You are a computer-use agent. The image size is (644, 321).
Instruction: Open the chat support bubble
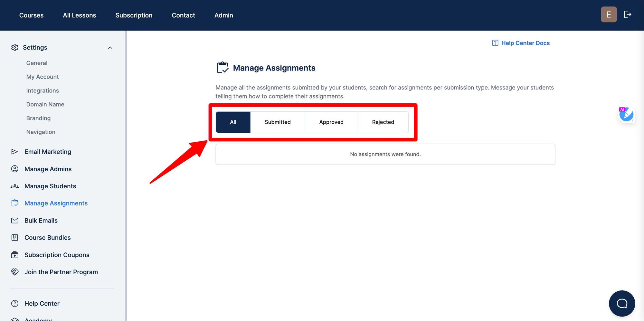(622, 303)
